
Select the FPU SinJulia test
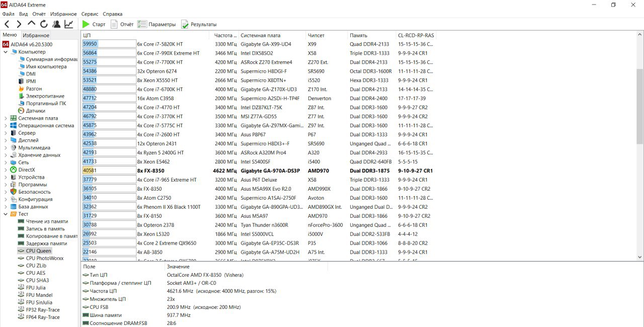(36, 302)
